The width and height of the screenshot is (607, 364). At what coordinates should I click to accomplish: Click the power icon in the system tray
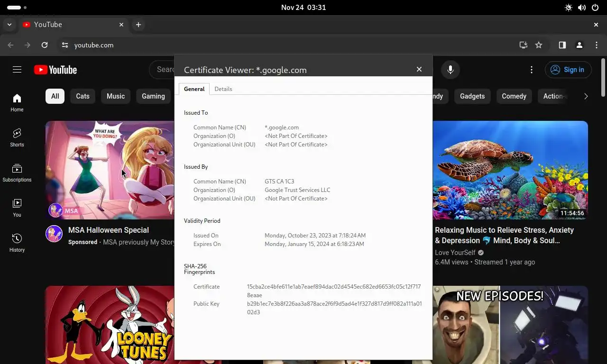click(x=595, y=8)
